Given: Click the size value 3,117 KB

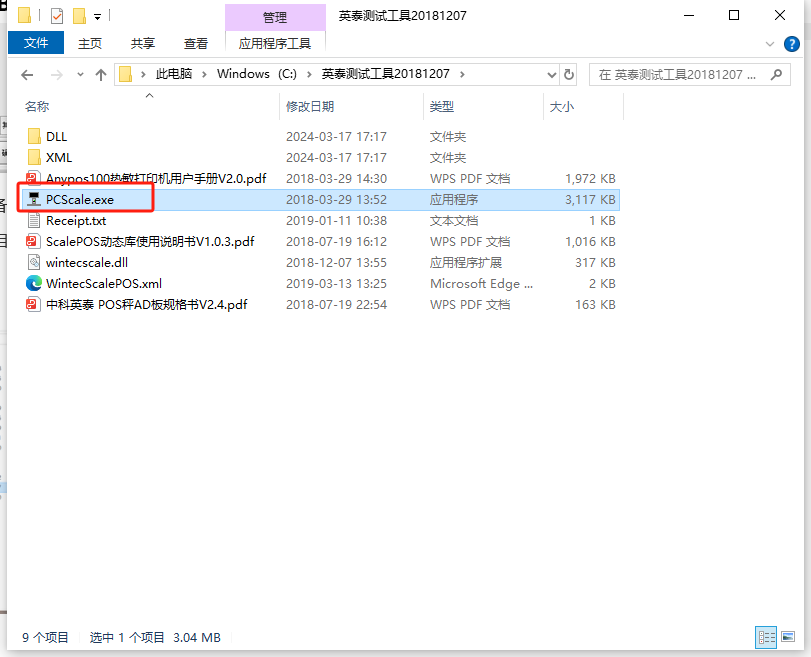Looking at the screenshot, I should click(590, 200).
